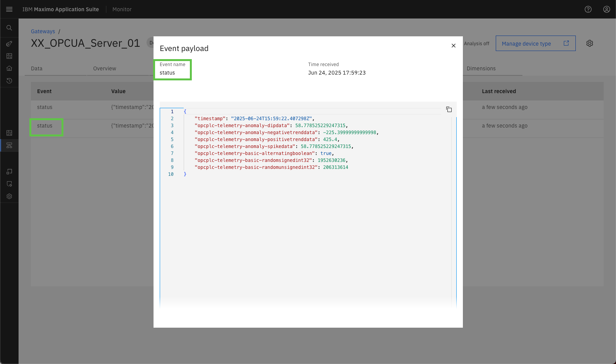
Task: Open the hamburger navigation menu
Action: point(9,9)
